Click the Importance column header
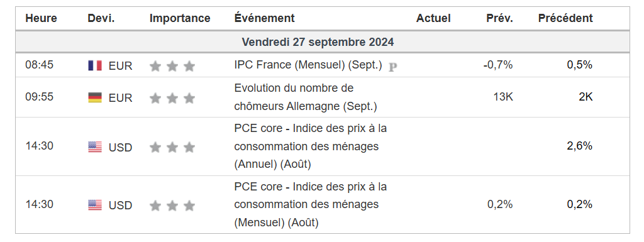Screen dimensions: 644x242 click(180, 18)
